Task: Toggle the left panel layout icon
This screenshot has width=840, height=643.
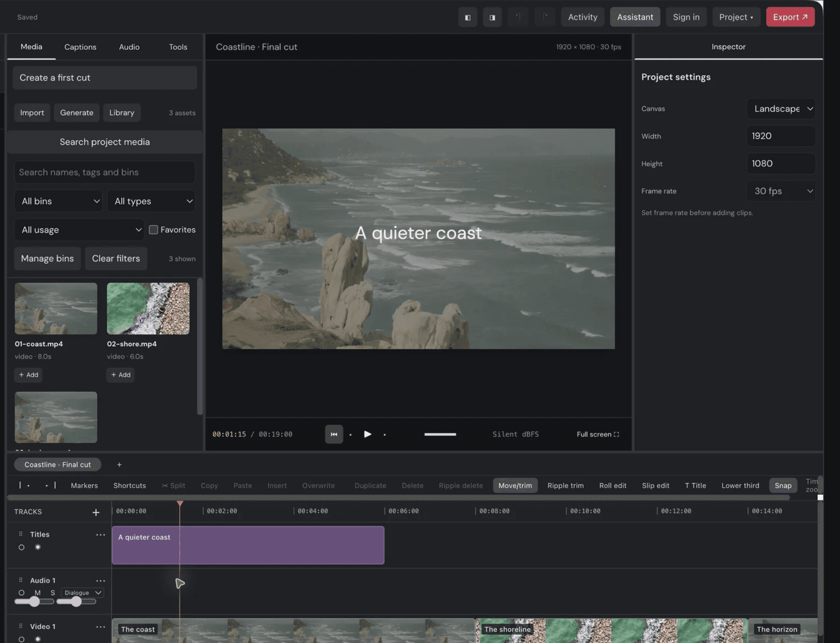Action: pyautogui.click(x=468, y=17)
